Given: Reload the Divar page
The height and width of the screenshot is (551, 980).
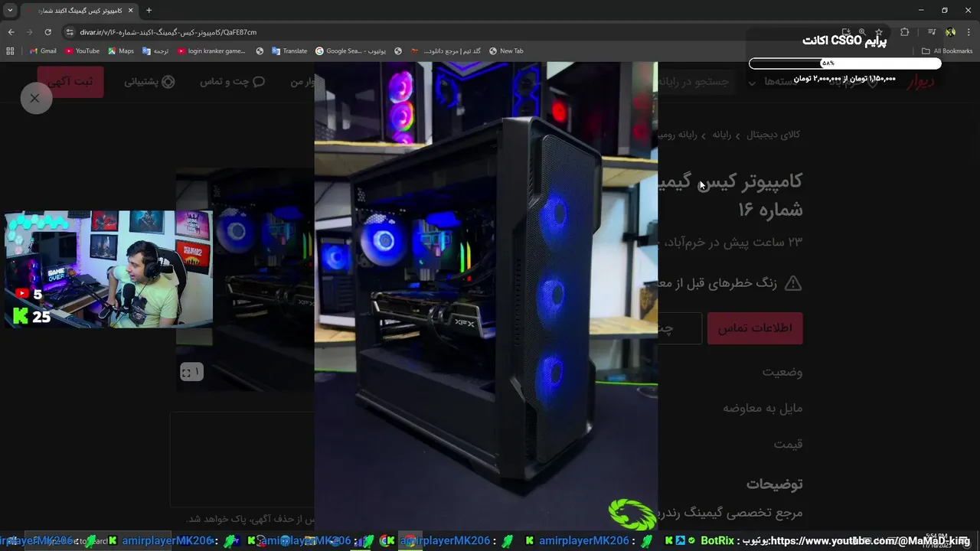Looking at the screenshot, I should [x=47, y=32].
